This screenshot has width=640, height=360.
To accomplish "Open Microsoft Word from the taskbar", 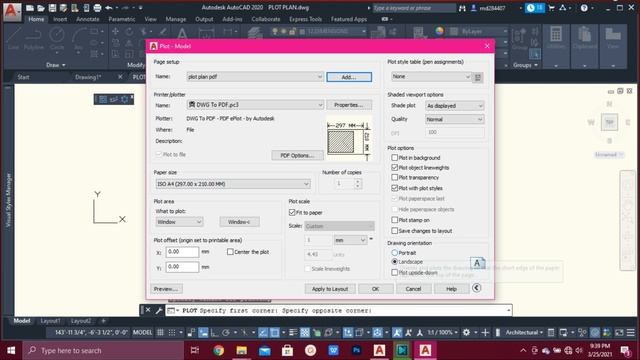I will pos(333,350).
